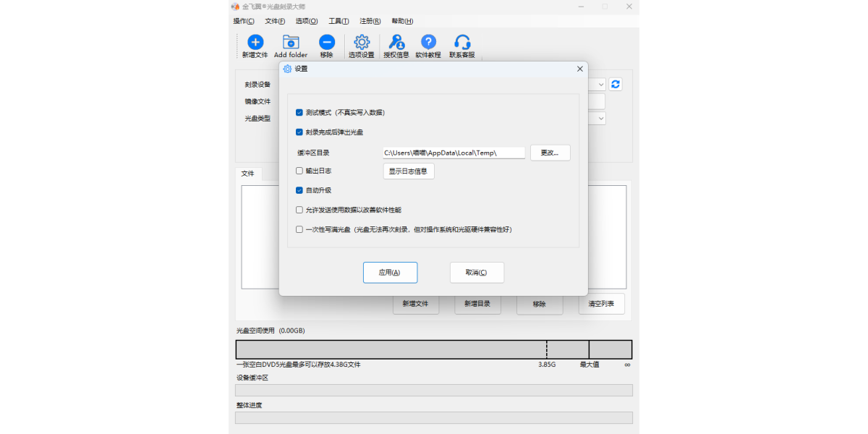Click the 应用(A) button
The image size is (868, 434).
click(390, 273)
